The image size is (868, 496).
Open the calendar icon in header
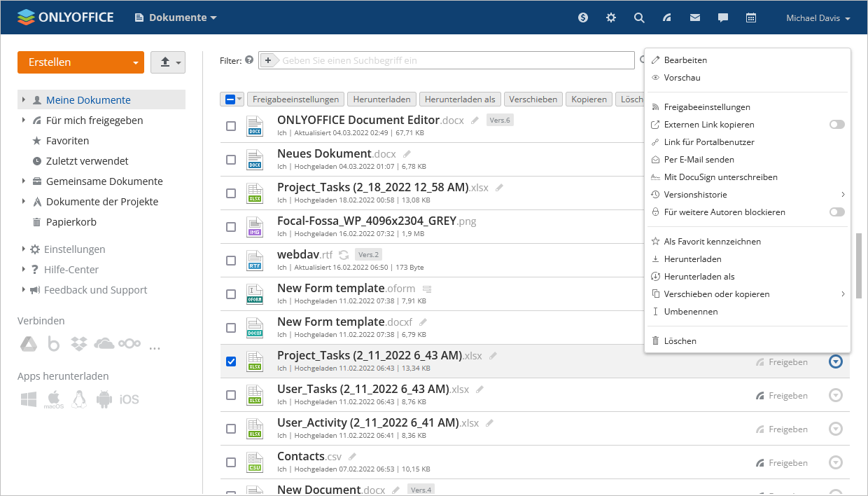coord(751,18)
